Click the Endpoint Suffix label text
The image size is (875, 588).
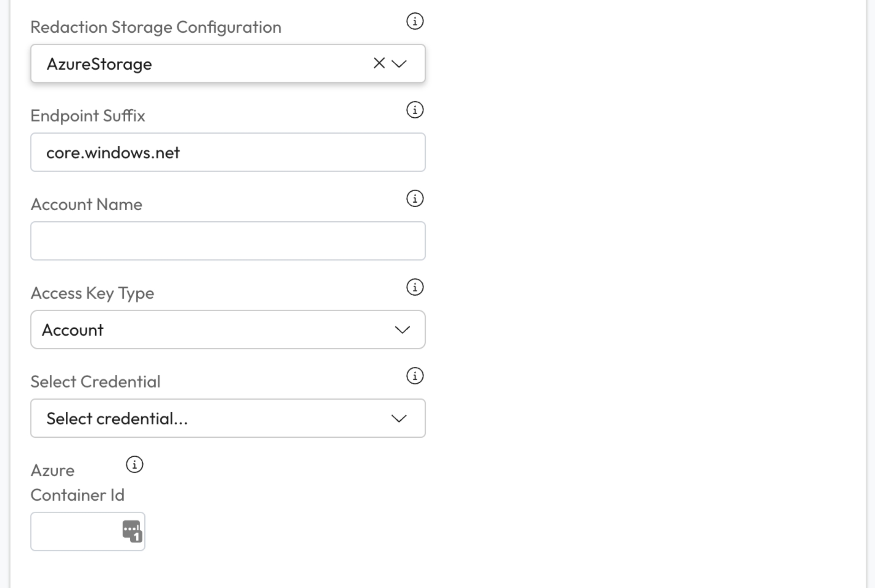tap(88, 116)
